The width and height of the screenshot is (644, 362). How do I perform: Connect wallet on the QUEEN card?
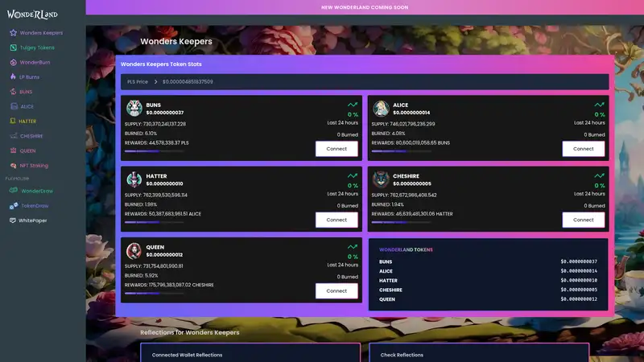click(x=336, y=290)
